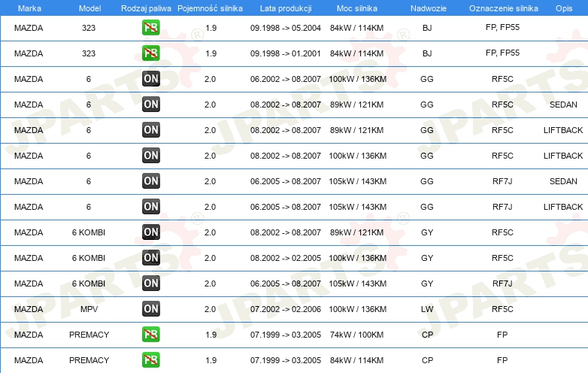Click MAZDA in the MPV row
The height and width of the screenshot is (373, 588).
pos(29,309)
